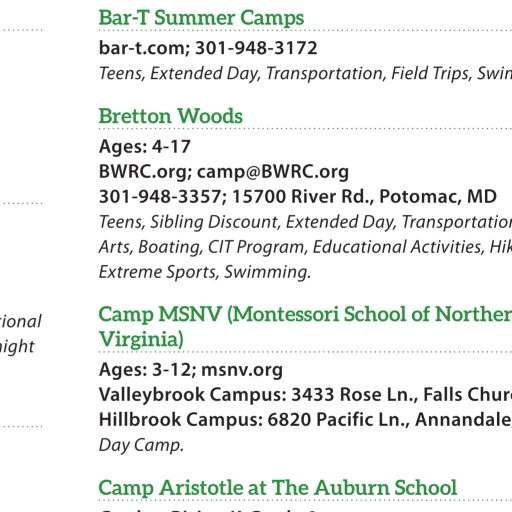Visit the msnv.org website link
This screenshot has height=512, width=512.
coord(242,370)
